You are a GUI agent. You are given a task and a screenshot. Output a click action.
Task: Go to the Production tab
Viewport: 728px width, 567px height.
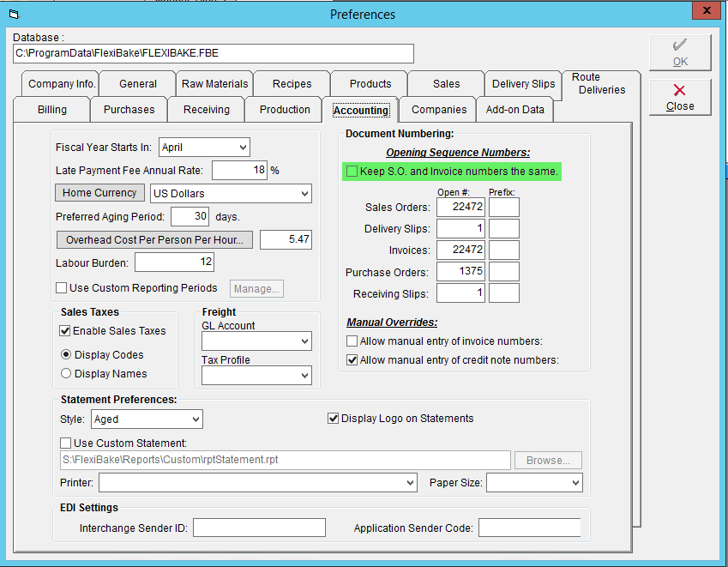click(x=285, y=110)
